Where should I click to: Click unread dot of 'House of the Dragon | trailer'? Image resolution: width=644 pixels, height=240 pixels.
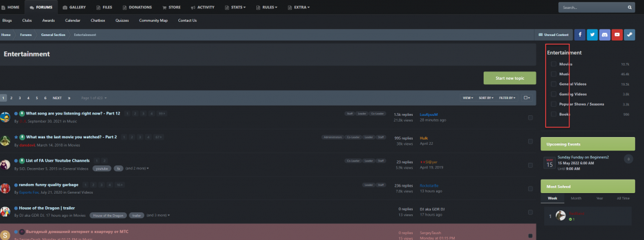(x=16, y=208)
